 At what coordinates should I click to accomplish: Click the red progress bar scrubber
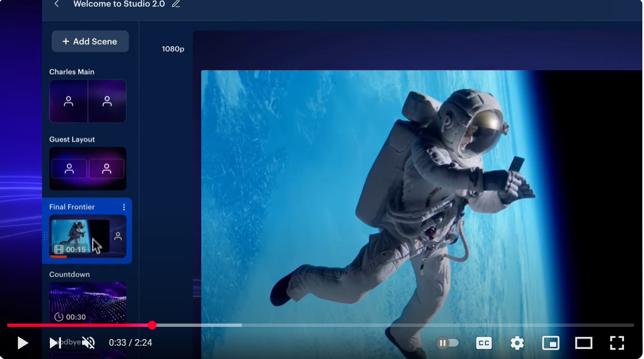152,325
